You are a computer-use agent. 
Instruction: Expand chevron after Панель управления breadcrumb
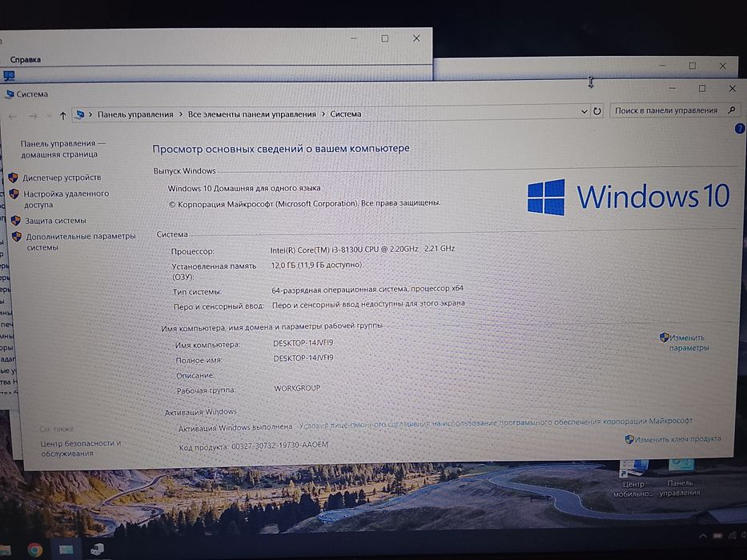coord(181,114)
